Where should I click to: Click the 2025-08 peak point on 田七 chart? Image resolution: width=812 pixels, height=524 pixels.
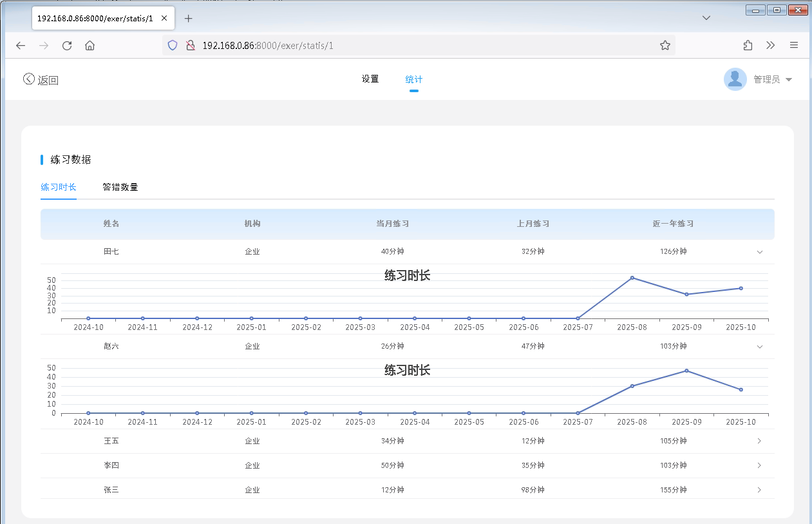click(632, 278)
